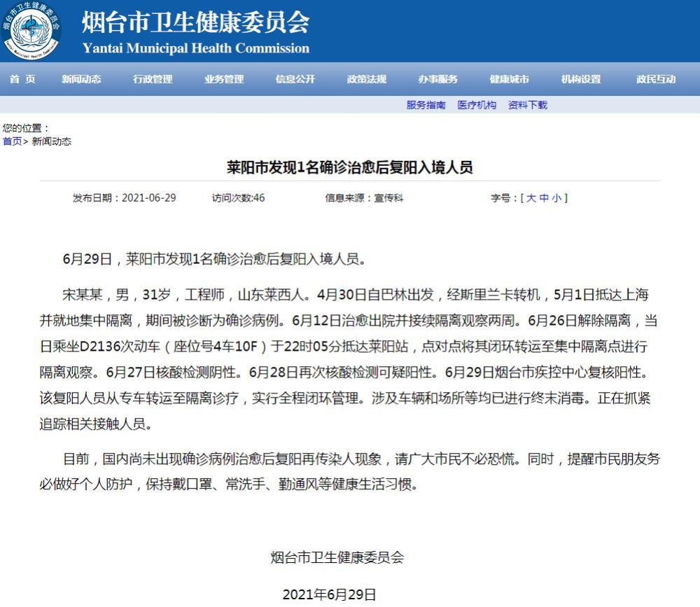Set font size to 大

coord(531,198)
